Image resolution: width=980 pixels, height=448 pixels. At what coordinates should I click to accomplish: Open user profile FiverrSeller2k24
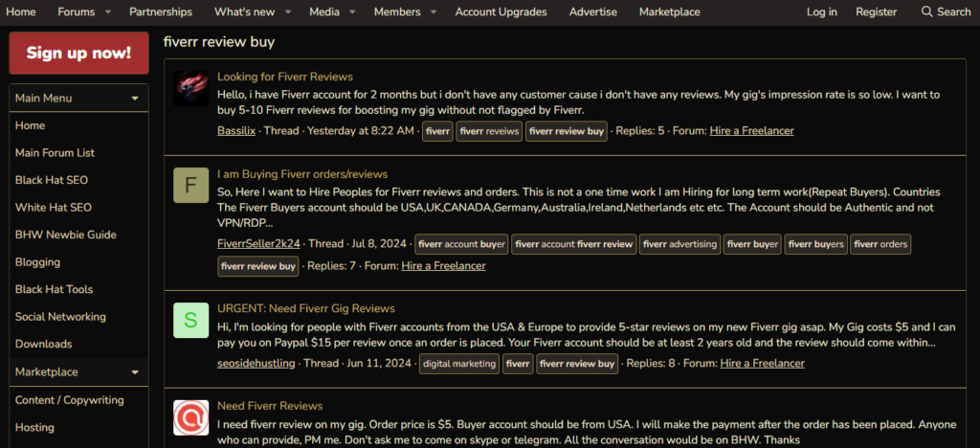click(258, 244)
